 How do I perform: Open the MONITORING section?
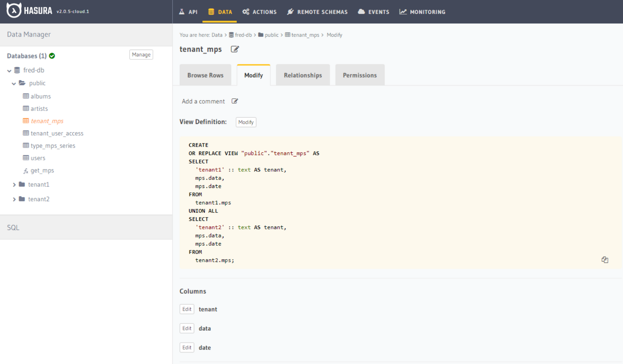[422, 12]
